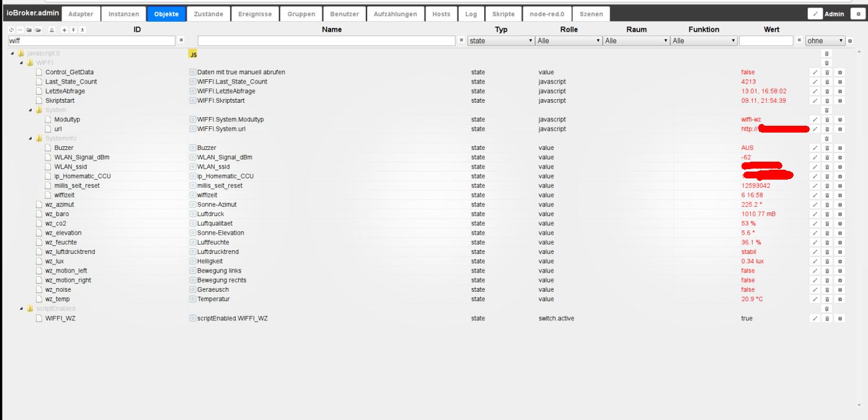The image size is (868, 420).
Task: Clear the ID filter with X
Action: [181, 40]
